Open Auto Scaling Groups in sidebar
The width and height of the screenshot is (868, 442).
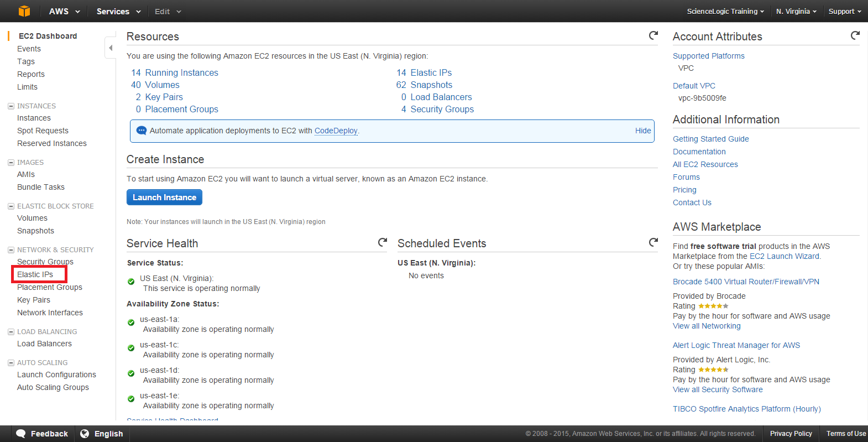(x=53, y=387)
